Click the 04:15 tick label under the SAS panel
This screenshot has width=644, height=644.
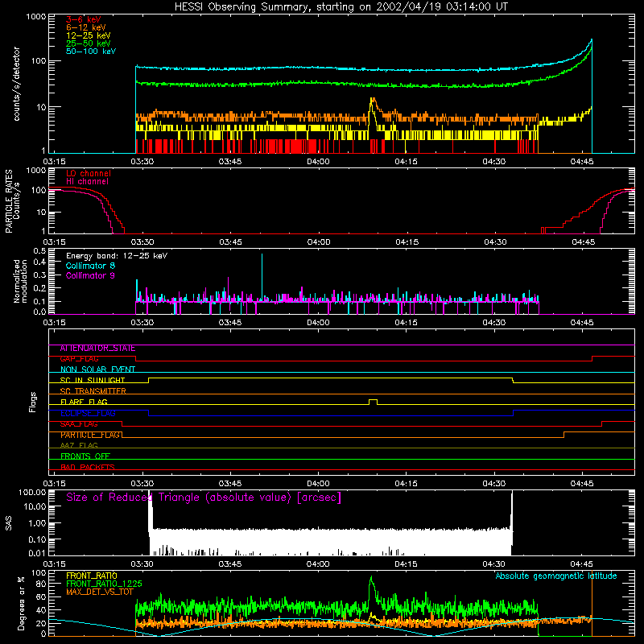pos(406,564)
